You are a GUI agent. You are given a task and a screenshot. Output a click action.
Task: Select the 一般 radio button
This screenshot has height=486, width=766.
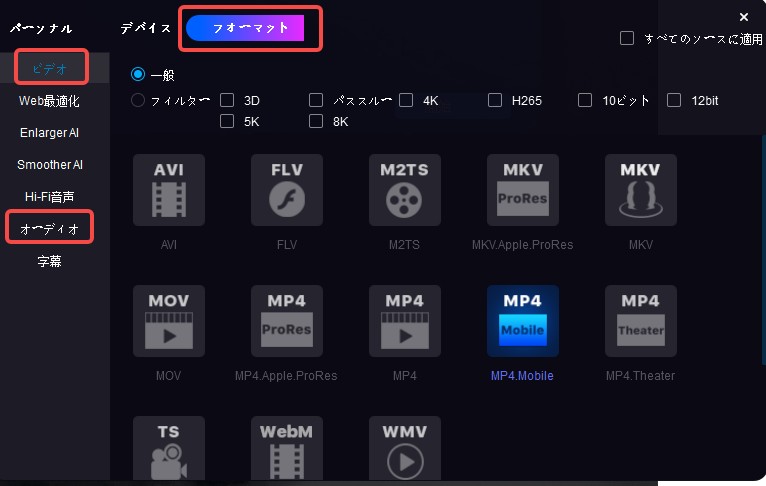[138, 74]
